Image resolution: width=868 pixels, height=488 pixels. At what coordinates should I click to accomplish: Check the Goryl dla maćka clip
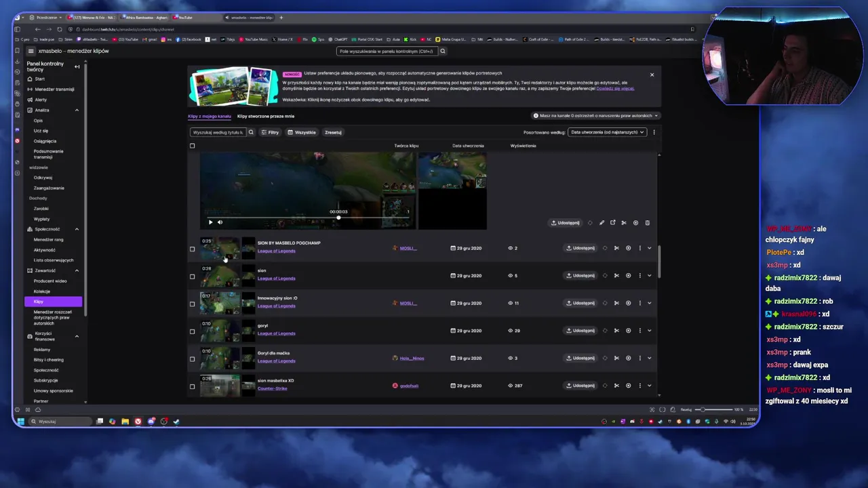coord(192,359)
